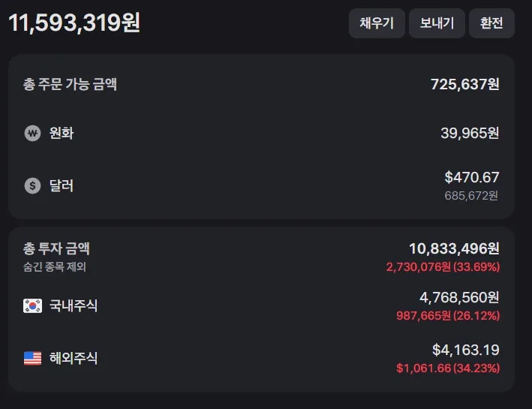Click the 2,730,076원 (33.69%) profit figure
This screenshot has width=532, height=409.
click(x=443, y=266)
